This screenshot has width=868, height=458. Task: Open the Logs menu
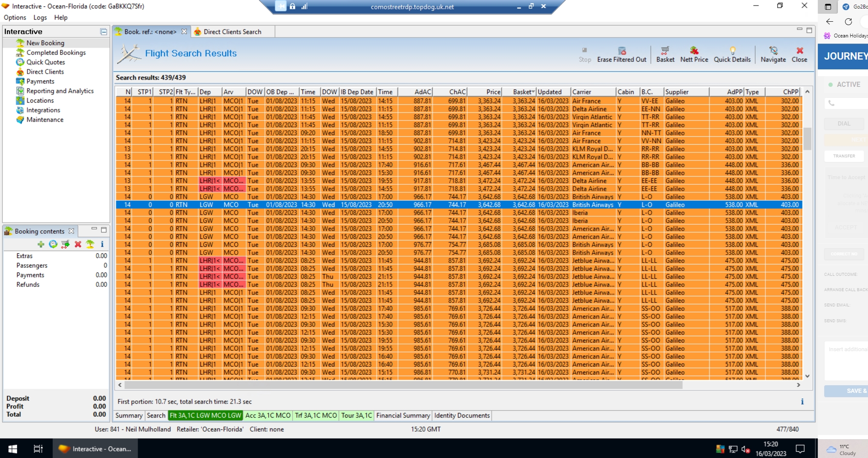coord(40,17)
